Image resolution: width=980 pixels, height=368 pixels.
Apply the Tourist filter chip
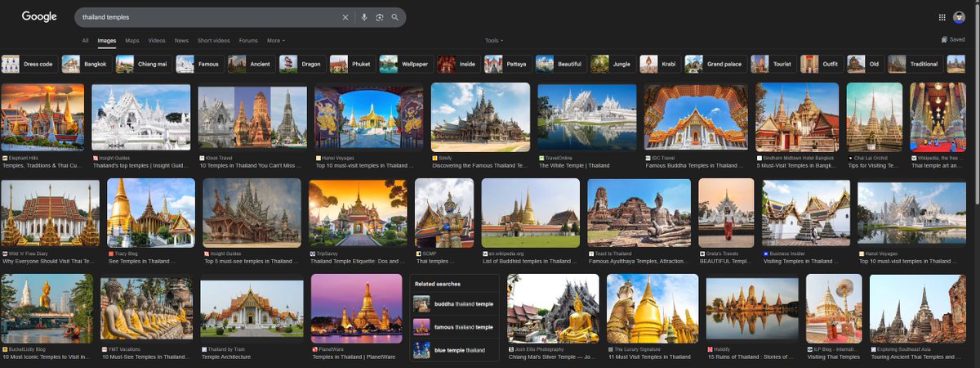[x=773, y=64]
